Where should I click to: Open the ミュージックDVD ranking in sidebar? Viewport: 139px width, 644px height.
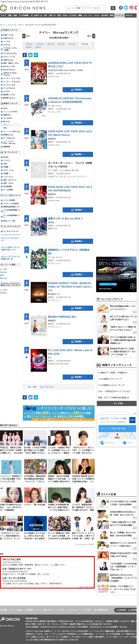(x=10, y=112)
